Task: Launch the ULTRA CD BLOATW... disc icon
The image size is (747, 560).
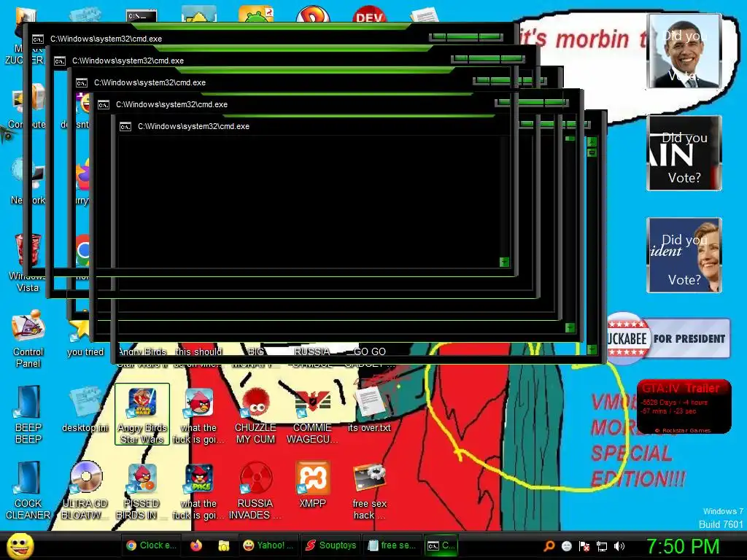Action: (85, 491)
